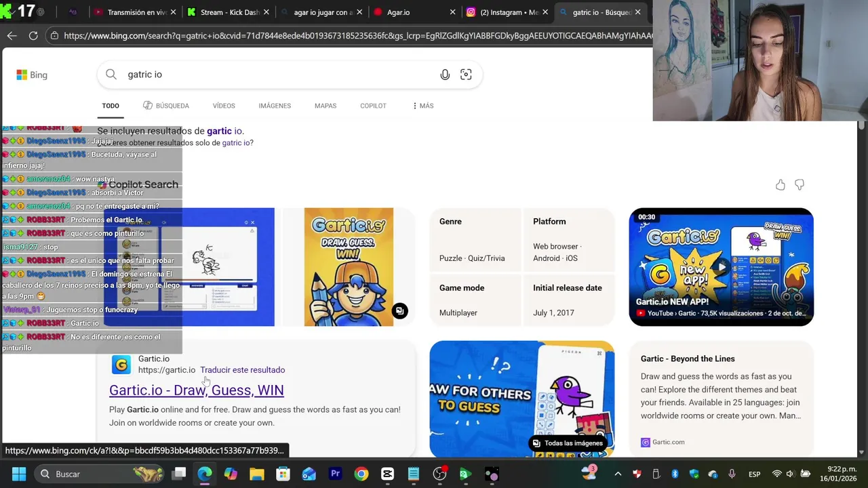Open Gartic - Beyond the Lines card
868x488 pixels.
click(722, 399)
